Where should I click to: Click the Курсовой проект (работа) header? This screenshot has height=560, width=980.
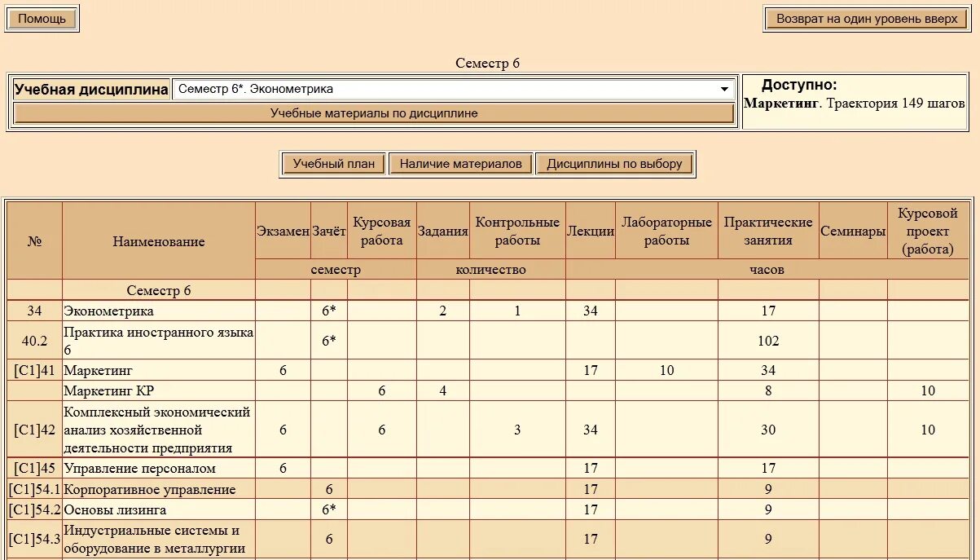(x=928, y=231)
